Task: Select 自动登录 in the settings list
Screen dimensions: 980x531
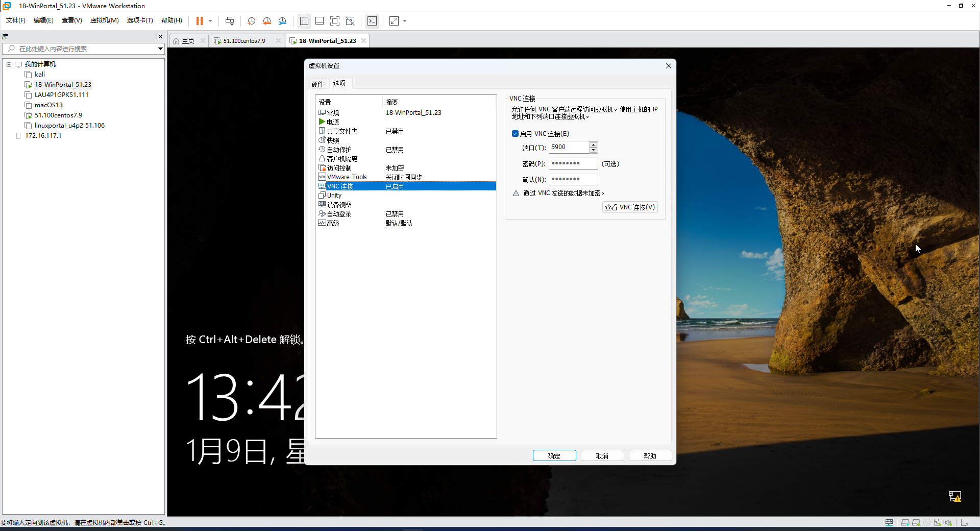Action: 406,214
